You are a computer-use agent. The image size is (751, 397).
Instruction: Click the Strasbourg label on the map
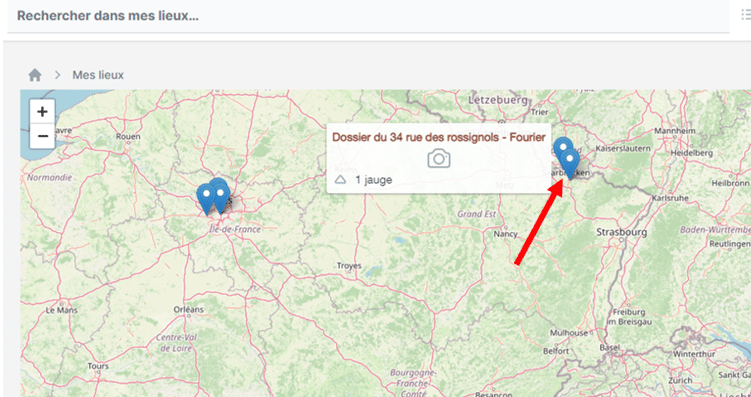coord(622,232)
